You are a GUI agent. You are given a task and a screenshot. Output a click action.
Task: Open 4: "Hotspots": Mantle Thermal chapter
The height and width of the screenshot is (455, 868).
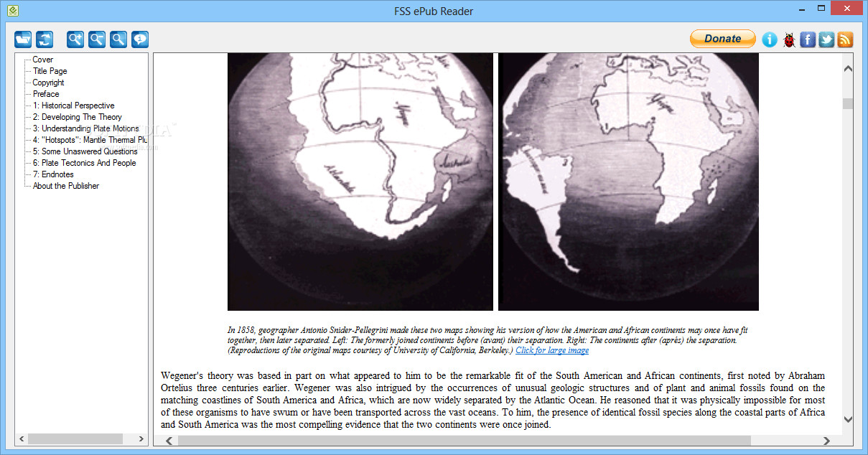(x=90, y=140)
